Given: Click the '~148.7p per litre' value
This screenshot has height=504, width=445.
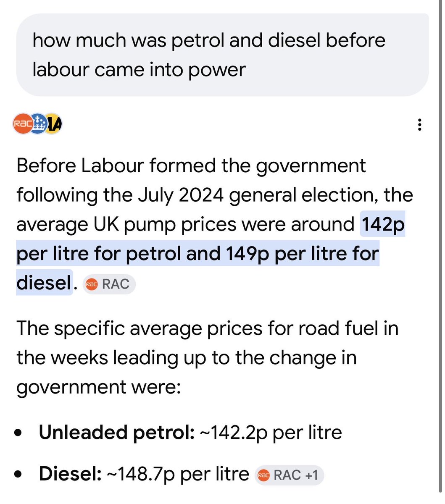Looking at the screenshot, I should [x=177, y=474].
